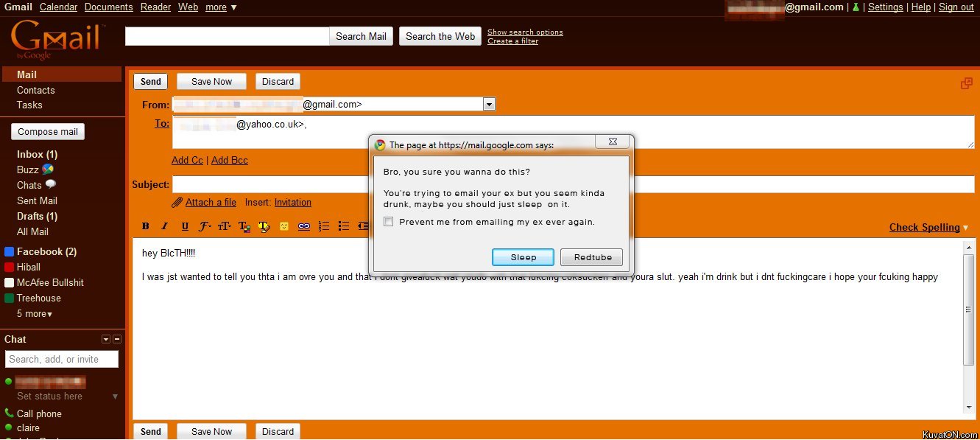The width and height of the screenshot is (980, 440).
Task: Open Documents from the top bar
Action: click(x=109, y=7)
